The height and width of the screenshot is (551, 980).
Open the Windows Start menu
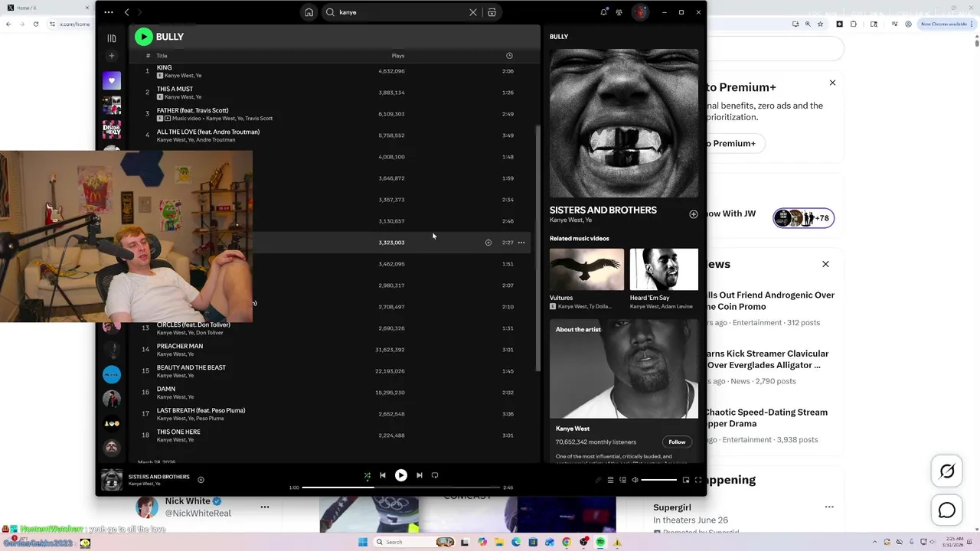(x=363, y=542)
